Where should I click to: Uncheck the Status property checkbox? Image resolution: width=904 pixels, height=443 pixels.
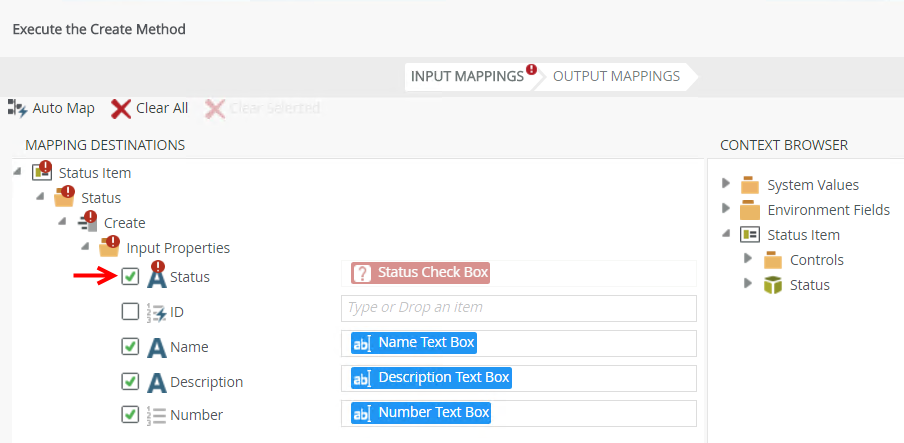point(130,276)
